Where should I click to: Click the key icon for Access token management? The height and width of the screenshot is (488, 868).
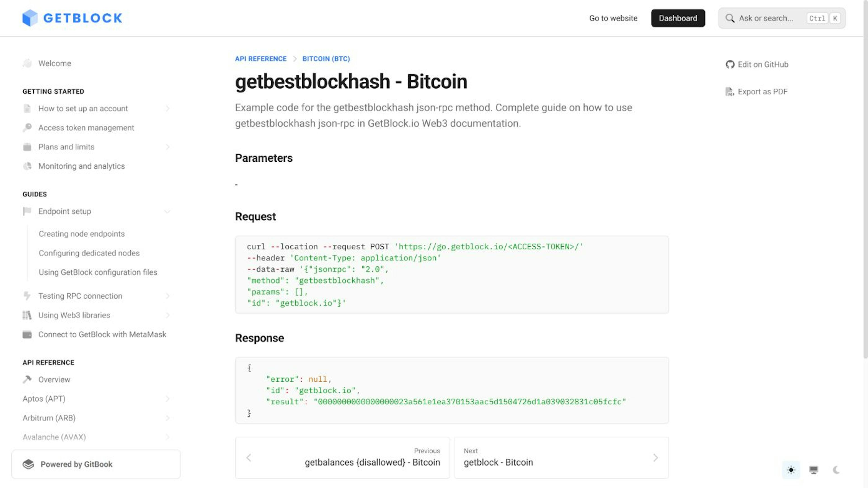27,127
